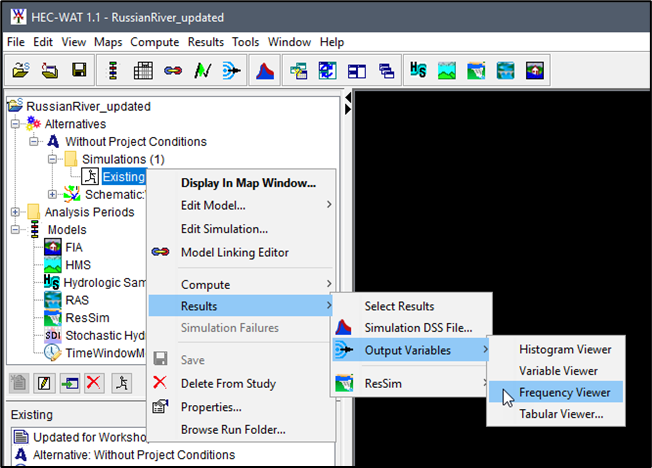Select Variable Viewer
This screenshot has height=468, width=652.
coord(556,371)
